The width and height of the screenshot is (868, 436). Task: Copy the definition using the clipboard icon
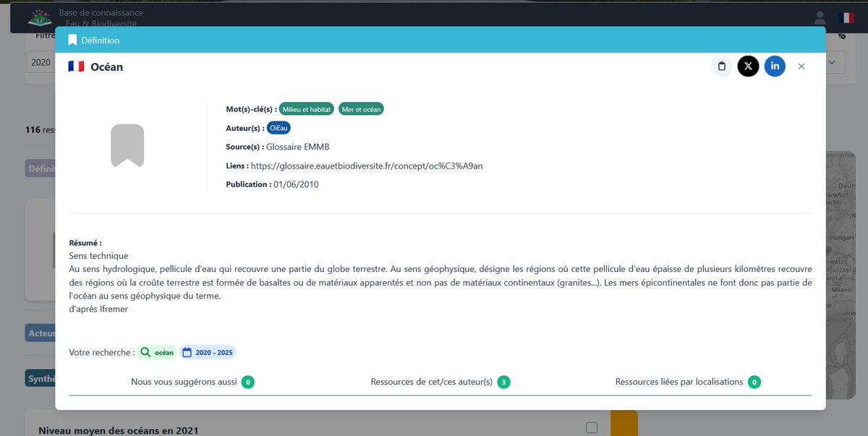coord(721,66)
